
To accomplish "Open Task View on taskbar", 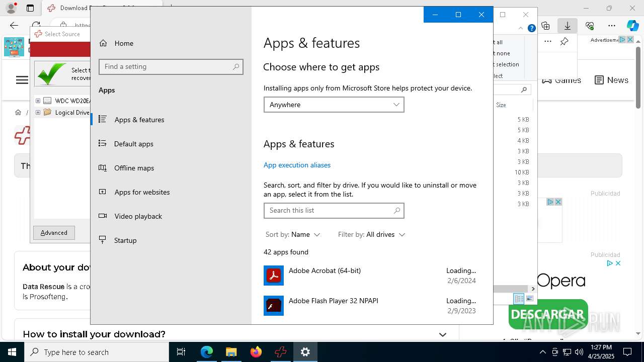I will coord(181,352).
